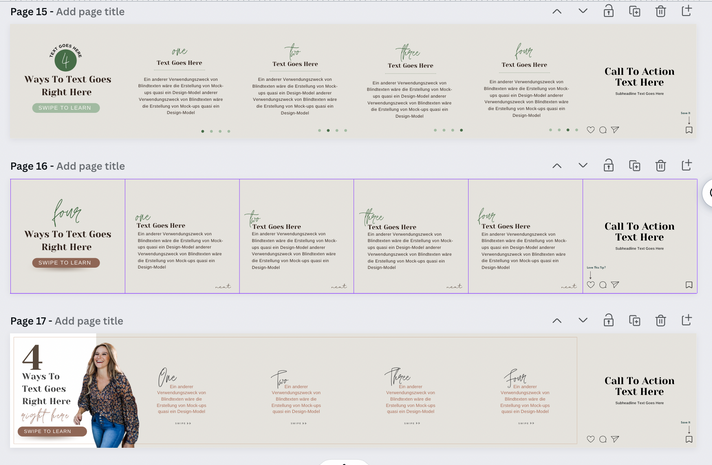The image size is (712, 465).
Task: Delete Page 15 with trash icon
Action: click(x=661, y=11)
